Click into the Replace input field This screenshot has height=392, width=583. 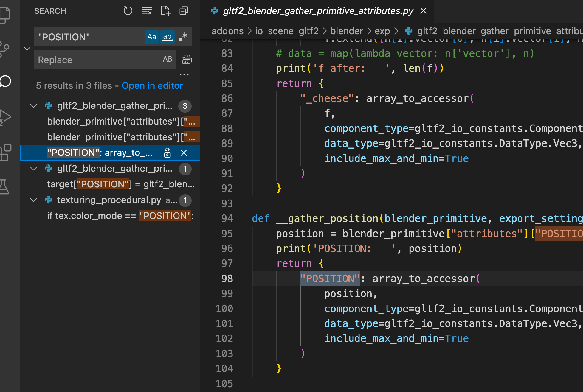(98, 60)
